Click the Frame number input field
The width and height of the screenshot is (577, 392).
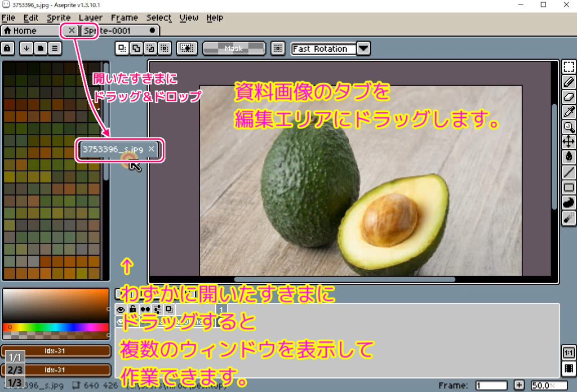[x=490, y=385]
